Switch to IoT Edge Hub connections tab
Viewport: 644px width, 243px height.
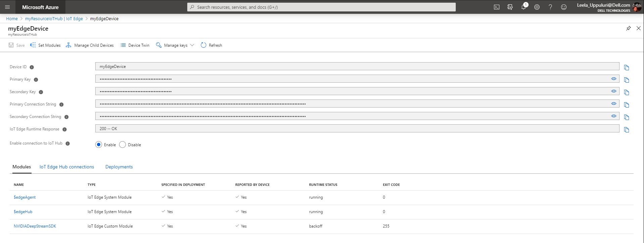67,167
